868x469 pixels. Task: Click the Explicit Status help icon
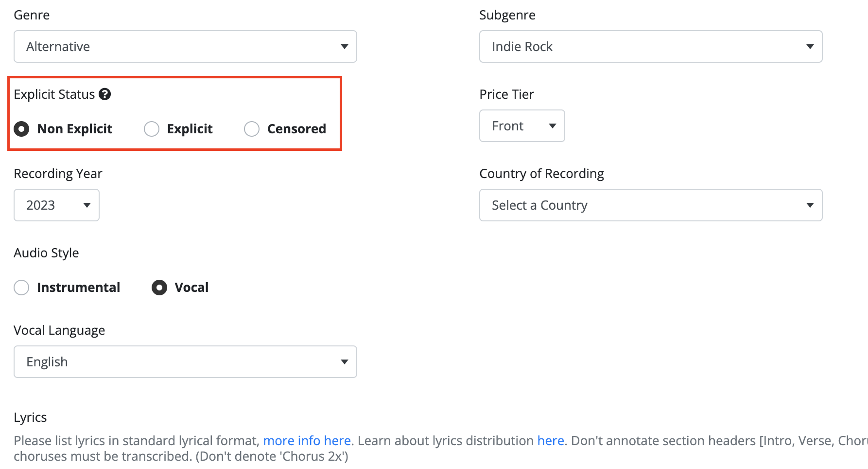(x=104, y=94)
